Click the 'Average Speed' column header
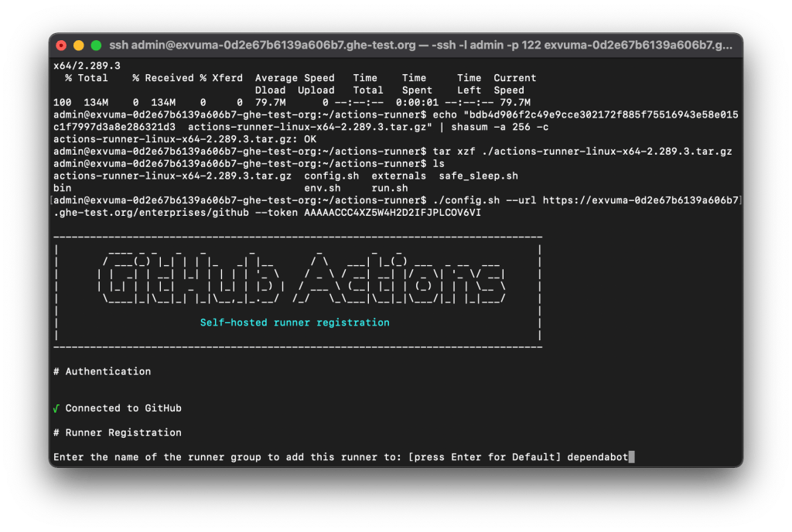Viewport: 792px width, 532px height. pyautogui.click(x=295, y=78)
